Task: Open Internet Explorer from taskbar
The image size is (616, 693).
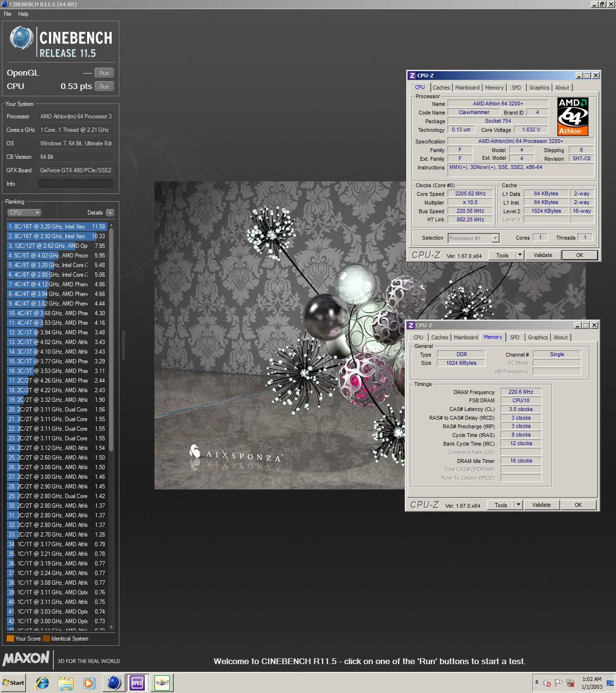Action: click(42, 682)
